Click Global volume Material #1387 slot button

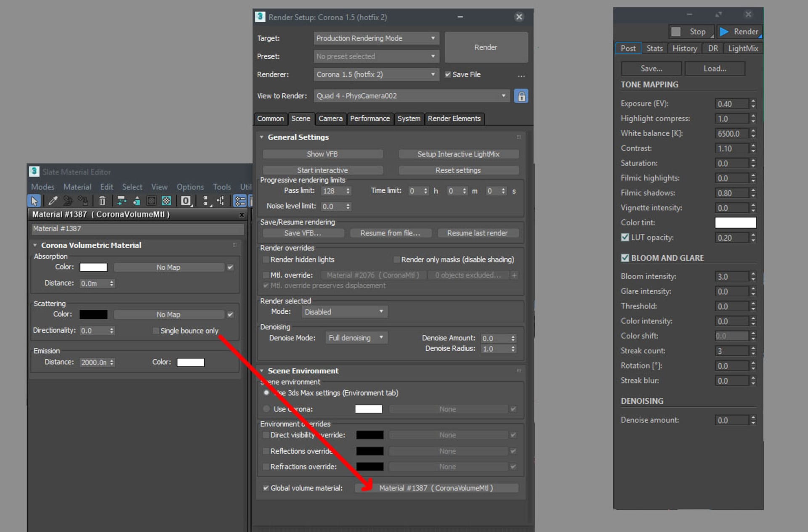[436, 488]
